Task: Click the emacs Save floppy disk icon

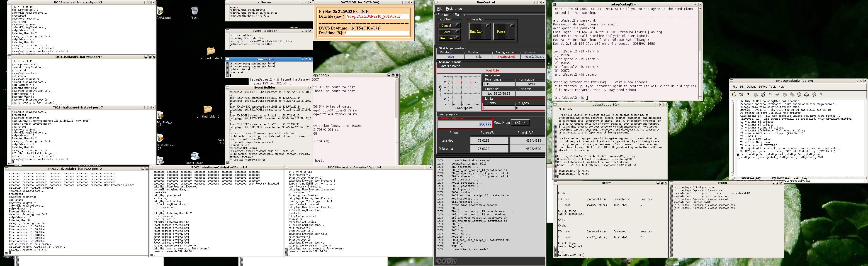Action: coord(756,95)
